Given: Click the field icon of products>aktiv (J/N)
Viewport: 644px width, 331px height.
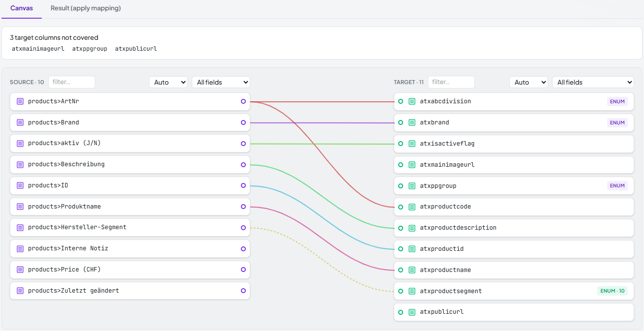Looking at the screenshot, I should pos(20,144).
